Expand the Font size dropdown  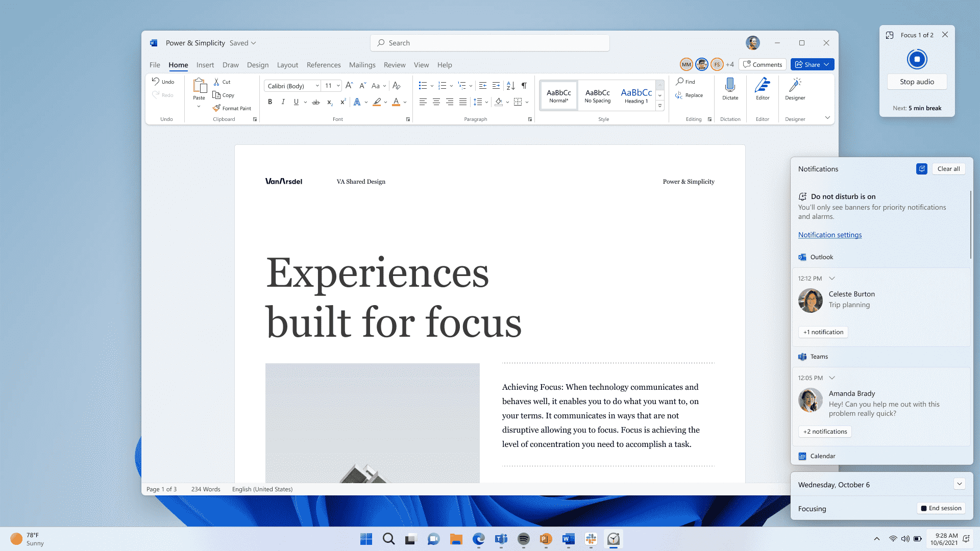point(338,85)
